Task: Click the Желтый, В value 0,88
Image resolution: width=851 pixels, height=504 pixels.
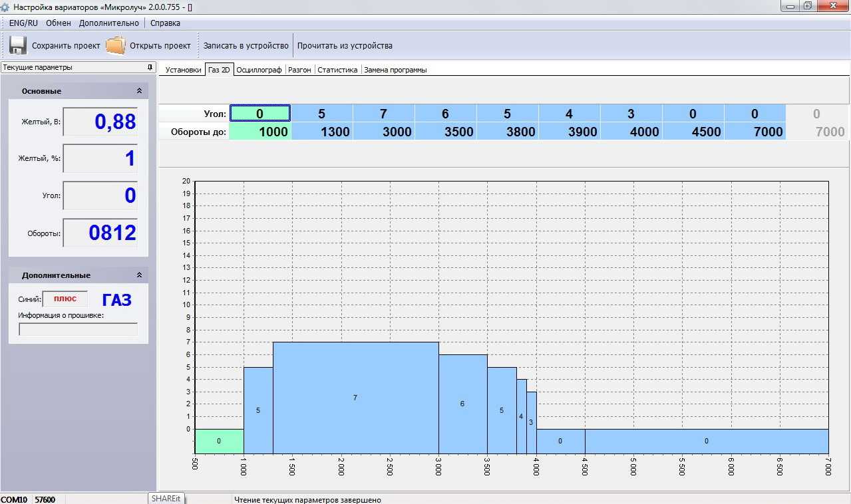Action: (100, 122)
